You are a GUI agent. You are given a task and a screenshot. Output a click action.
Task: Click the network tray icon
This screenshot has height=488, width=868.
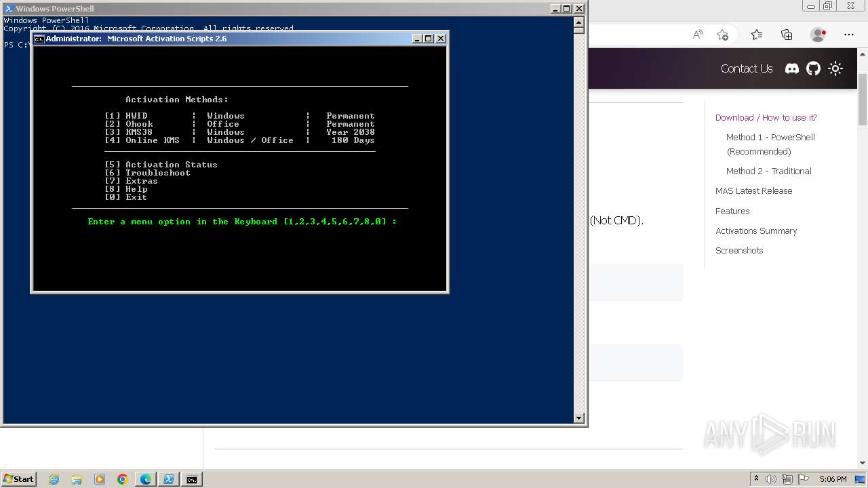(788, 479)
